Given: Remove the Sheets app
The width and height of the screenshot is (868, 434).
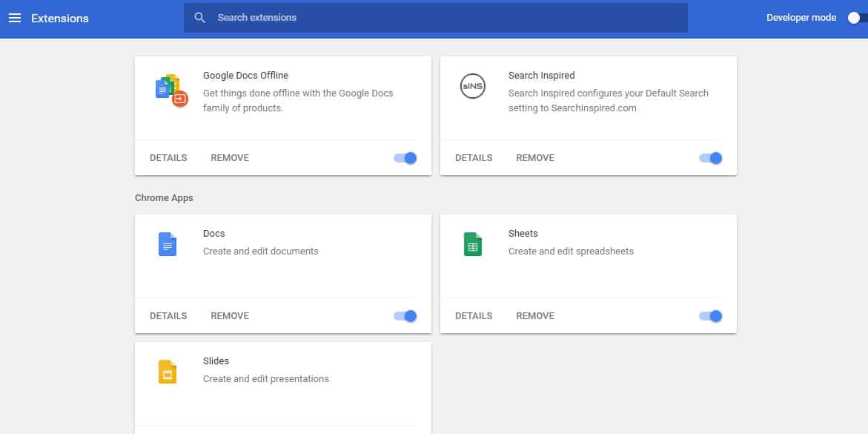Looking at the screenshot, I should click(x=535, y=316).
